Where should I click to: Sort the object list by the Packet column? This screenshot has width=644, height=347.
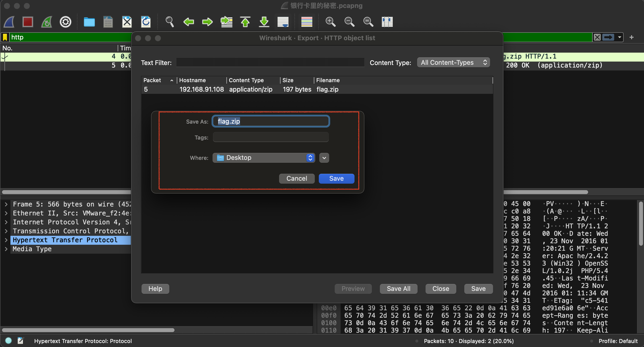point(159,80)
